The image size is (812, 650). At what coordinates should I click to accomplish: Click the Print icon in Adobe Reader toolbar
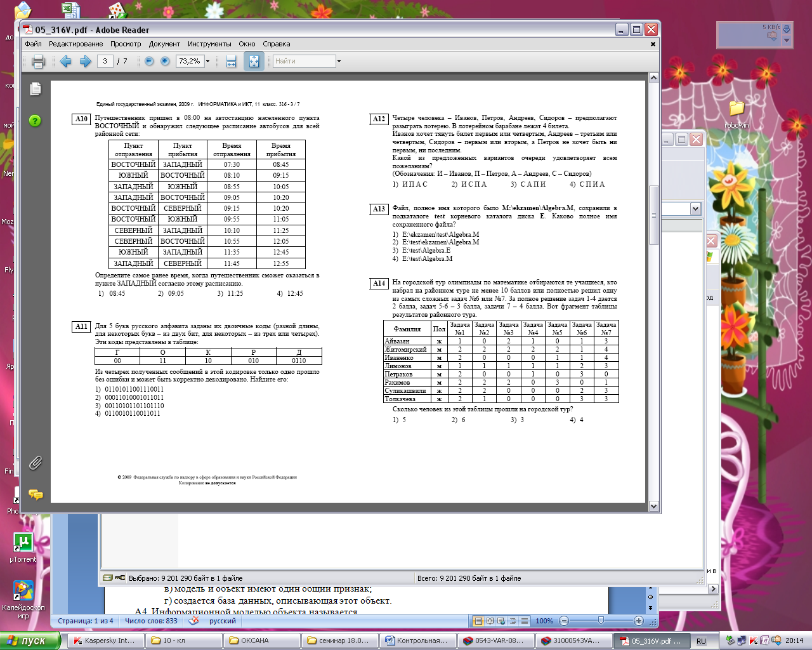pyautogui.click(x=38, y=62)
